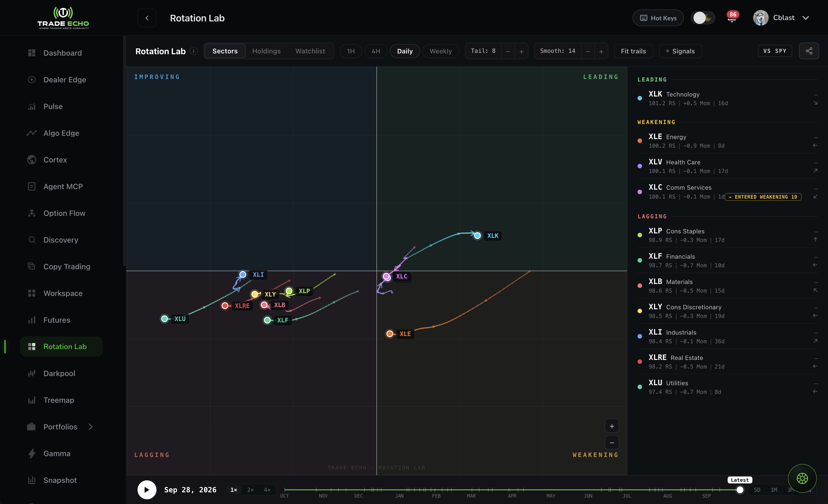Click the VS SPY benchmark button
The height and width of the screenshot is (504, 828).
775,51
